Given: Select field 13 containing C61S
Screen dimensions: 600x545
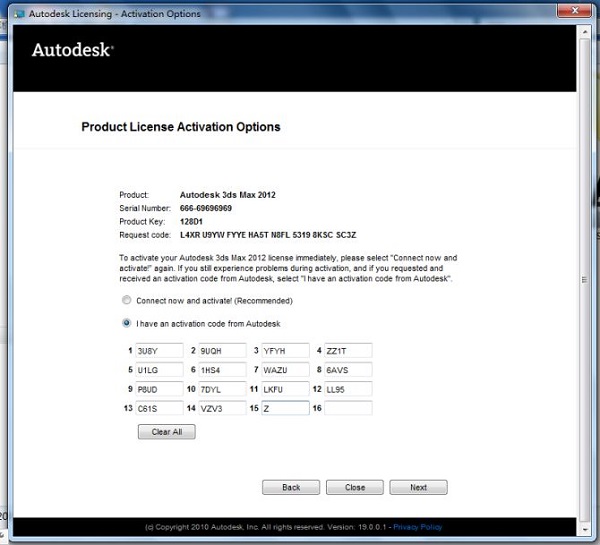Looking at the screenshot, I should click(x=159, y=408).
